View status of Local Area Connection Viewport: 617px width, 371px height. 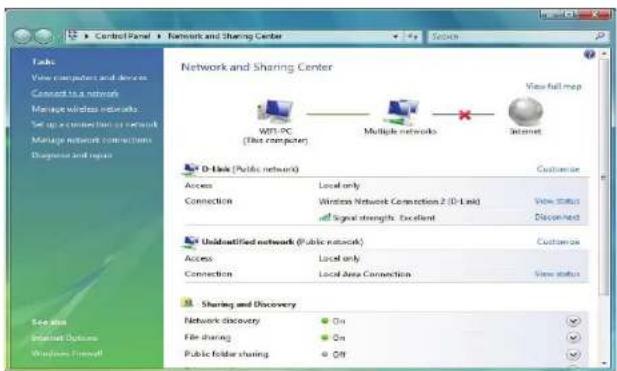(557, 274)
